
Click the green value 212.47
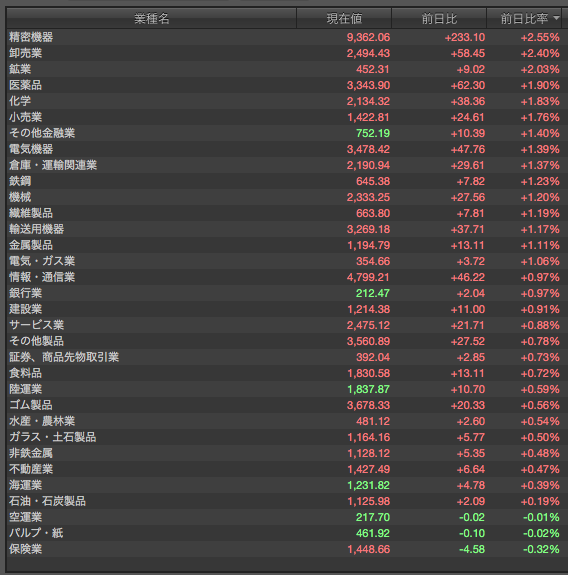[x=373, y=293]
